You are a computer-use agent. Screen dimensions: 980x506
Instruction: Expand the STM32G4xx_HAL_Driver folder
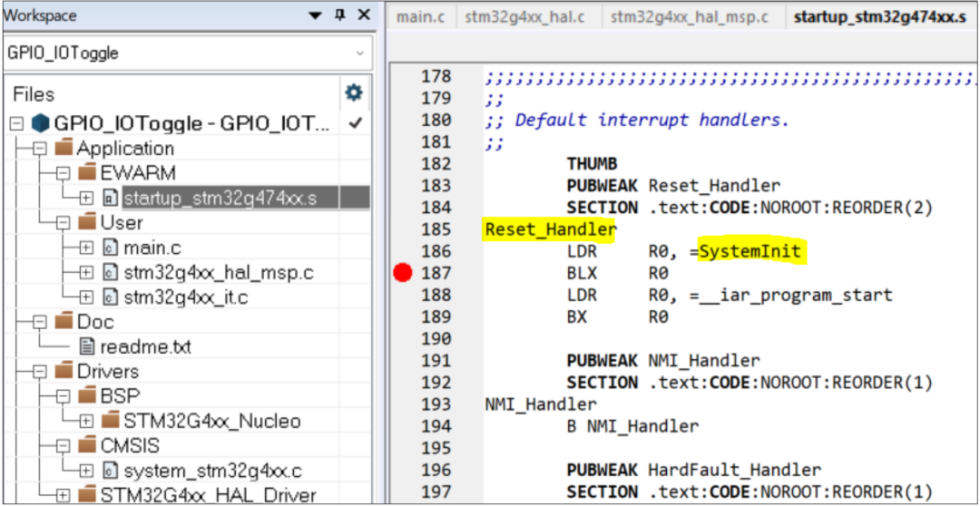point(64,496)
